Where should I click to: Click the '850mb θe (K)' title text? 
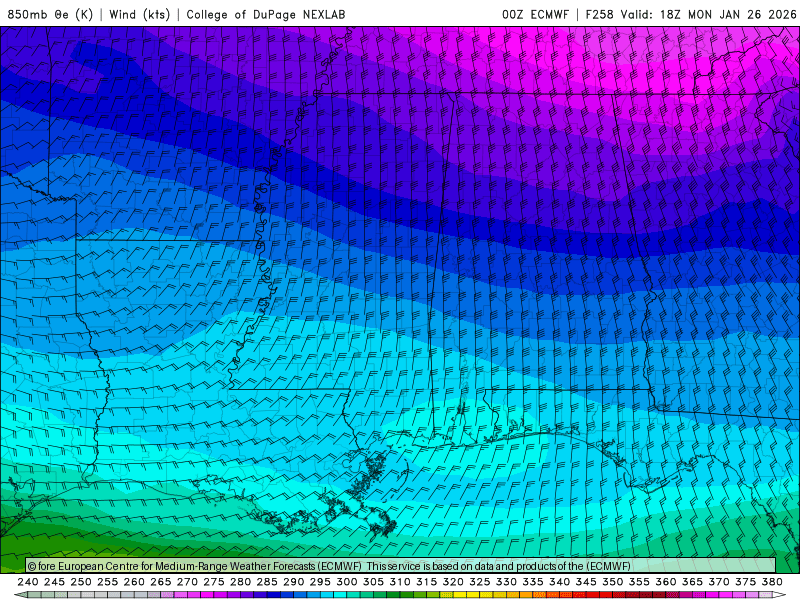(50, 14)
